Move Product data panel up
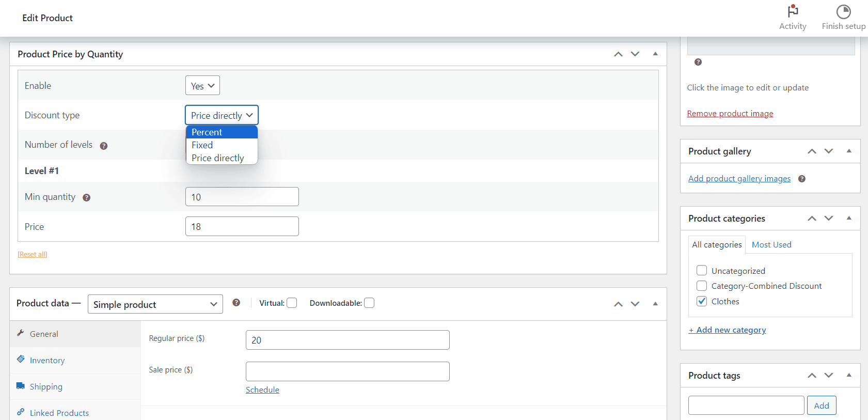Viewport: 868px width, 420px height. [618, 304]
